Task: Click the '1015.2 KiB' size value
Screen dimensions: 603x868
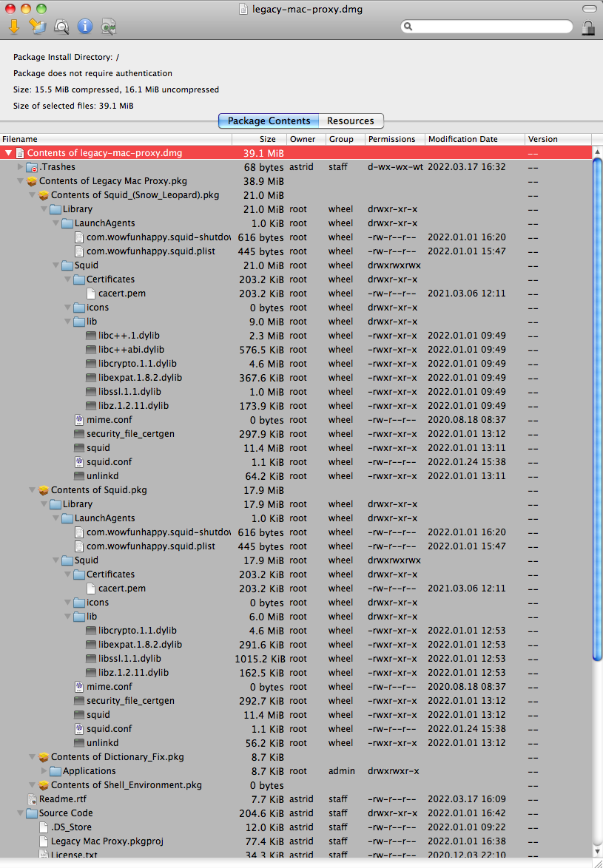Action: [x=260, y=659]
